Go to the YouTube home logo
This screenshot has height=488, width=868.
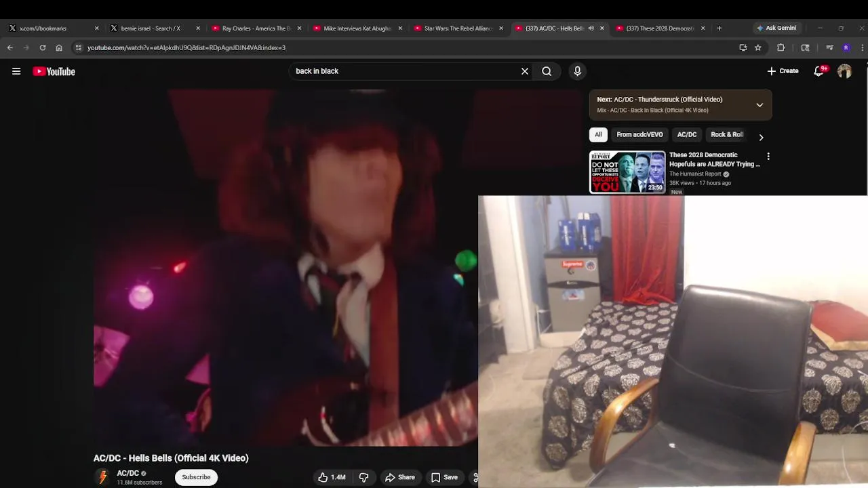click(54, 71)
